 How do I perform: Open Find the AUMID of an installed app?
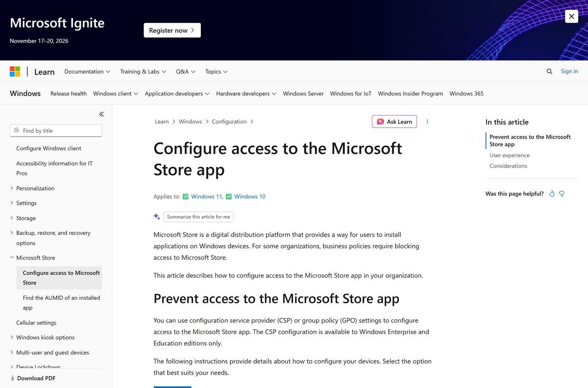pos(61,303)
